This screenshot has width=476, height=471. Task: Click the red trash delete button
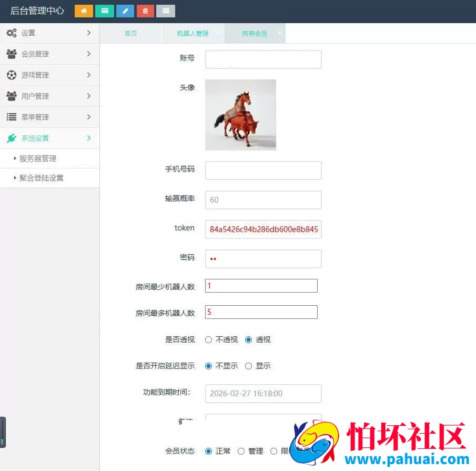(x=145, y=11)
